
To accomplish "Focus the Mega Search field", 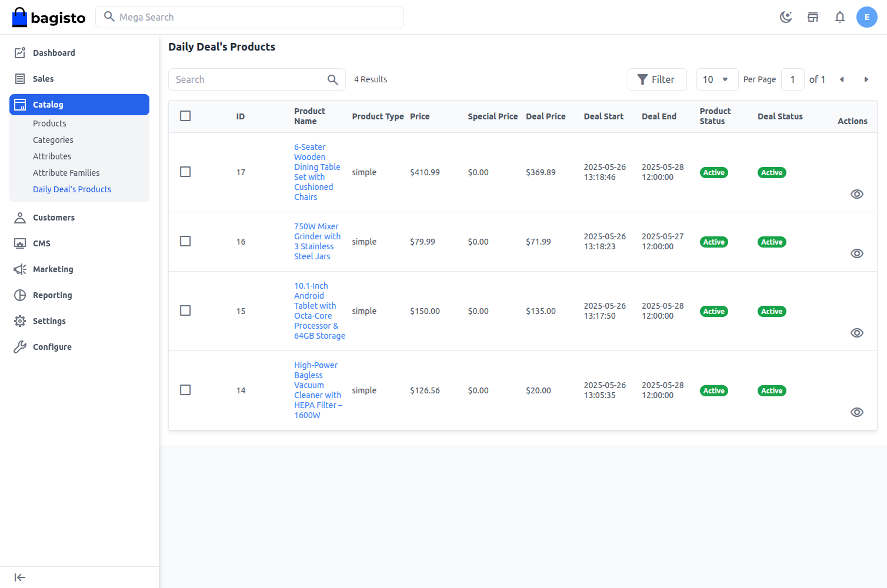I will [249, 17].
